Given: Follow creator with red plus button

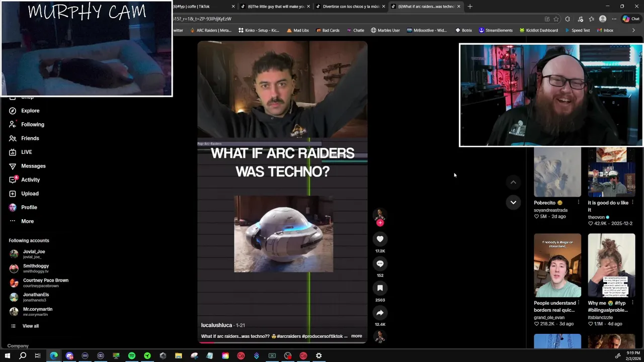Looking at the screenshot, I should 380,223.
